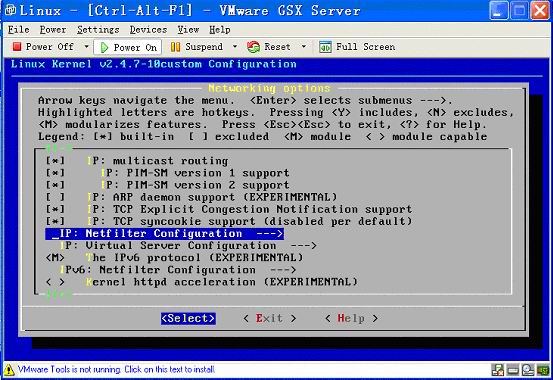Viewport: 553px width, 380px height.
Task: Open the Power Off dropdown arrow
Action: (86, 47)
